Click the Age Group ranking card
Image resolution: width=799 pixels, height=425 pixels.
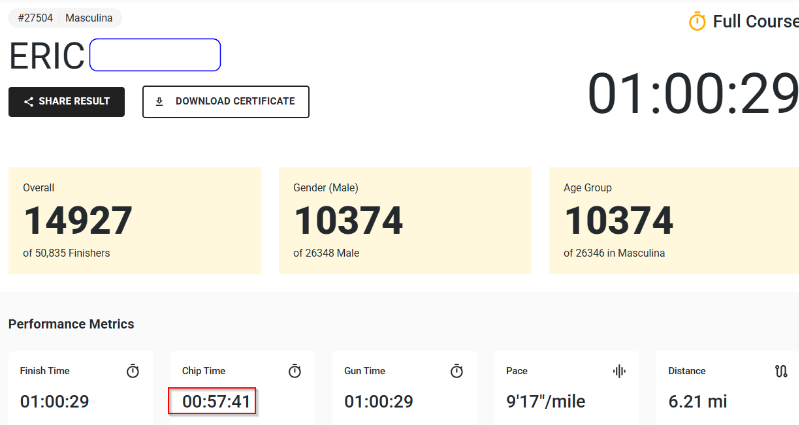coord(674,220)
